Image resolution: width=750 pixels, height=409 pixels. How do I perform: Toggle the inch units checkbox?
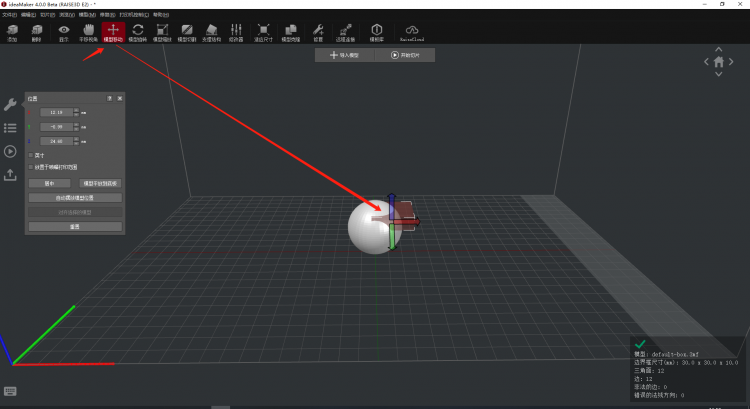[x=31, y=155]
